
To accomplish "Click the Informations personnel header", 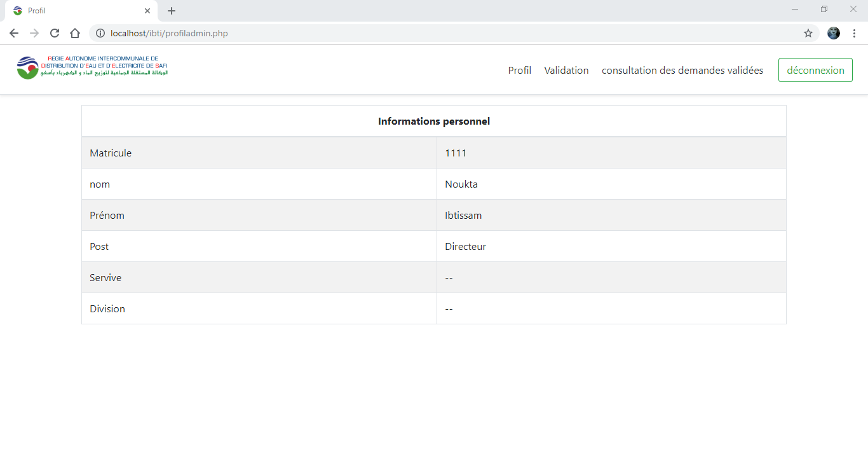I will pos(434,120).
